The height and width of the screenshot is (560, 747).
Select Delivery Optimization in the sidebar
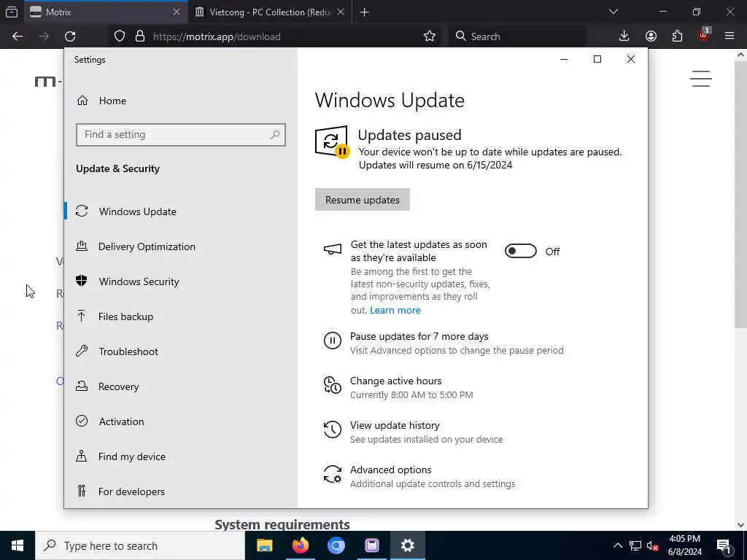(x=181, y=246)
